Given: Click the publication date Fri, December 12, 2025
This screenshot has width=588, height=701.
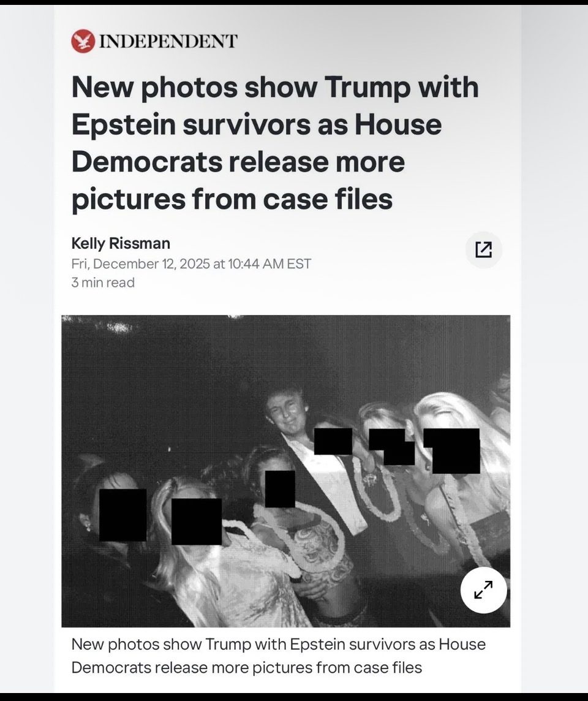Looking at the screenshot, I should coord(140,263).
